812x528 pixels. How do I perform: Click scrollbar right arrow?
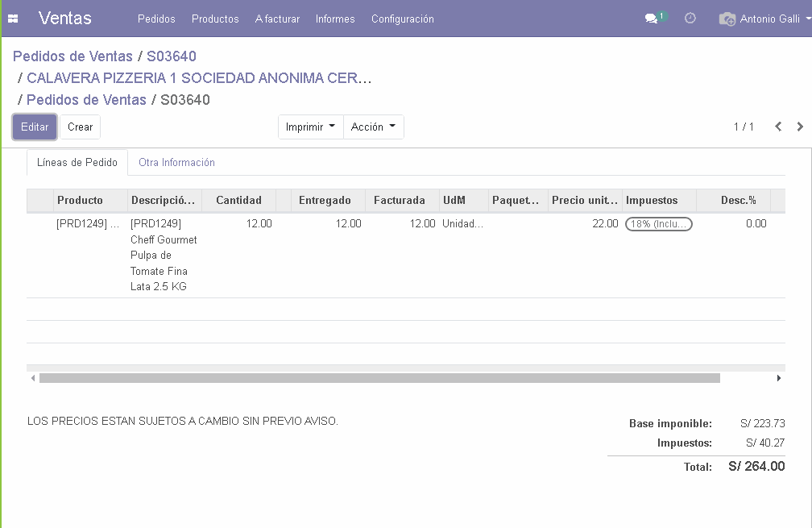click(779, 378)
